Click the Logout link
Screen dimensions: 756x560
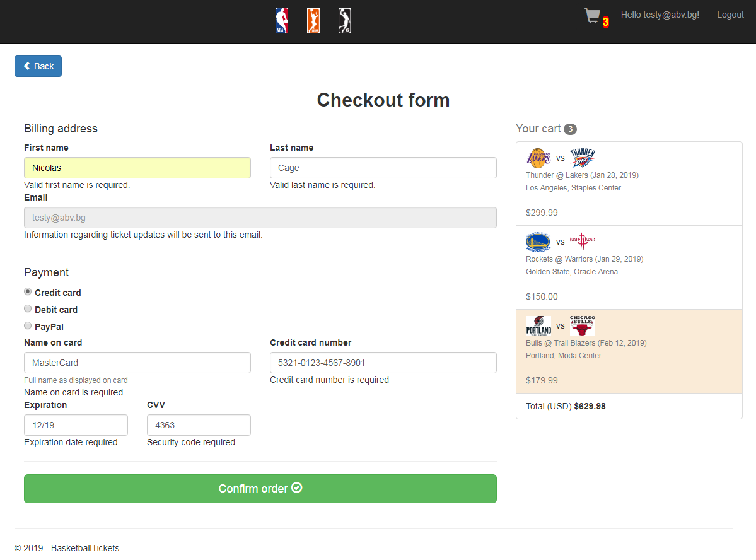point(730,15)
